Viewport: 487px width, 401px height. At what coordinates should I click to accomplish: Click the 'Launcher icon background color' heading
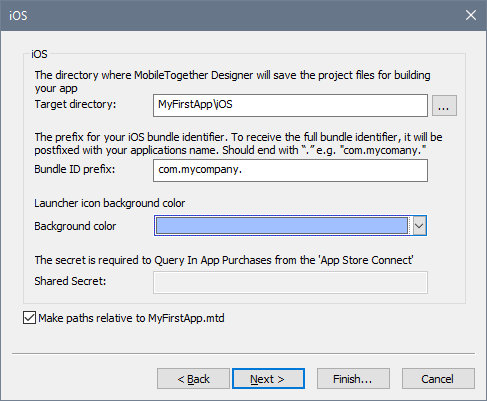pos(110,203)
